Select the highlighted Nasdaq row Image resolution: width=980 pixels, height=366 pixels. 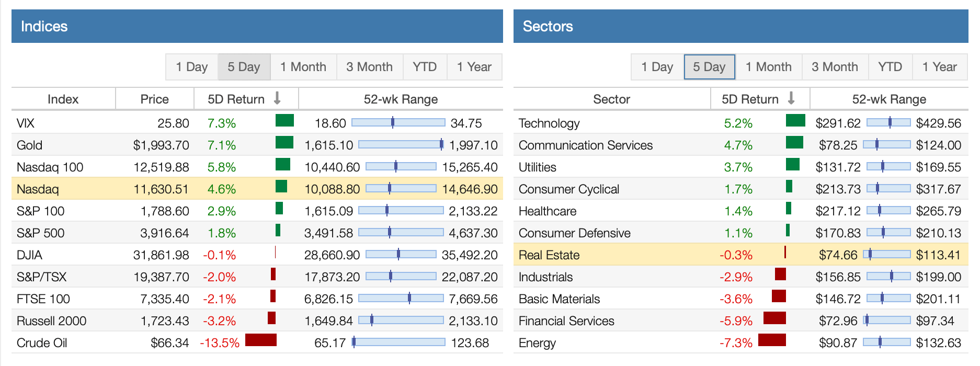[x=257, y=189]
